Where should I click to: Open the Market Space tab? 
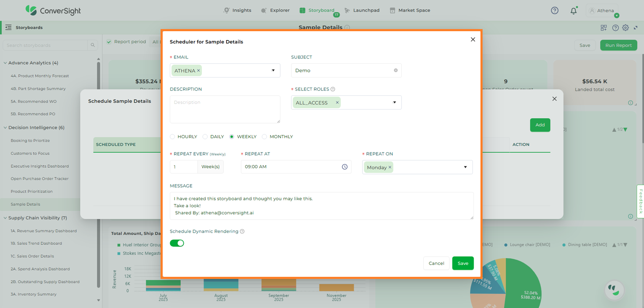click(x=410, y=10)
